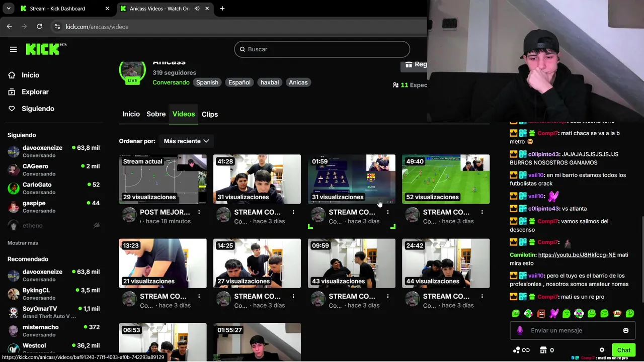Open the browser tab search dropdown

click(x=8, y=9)
